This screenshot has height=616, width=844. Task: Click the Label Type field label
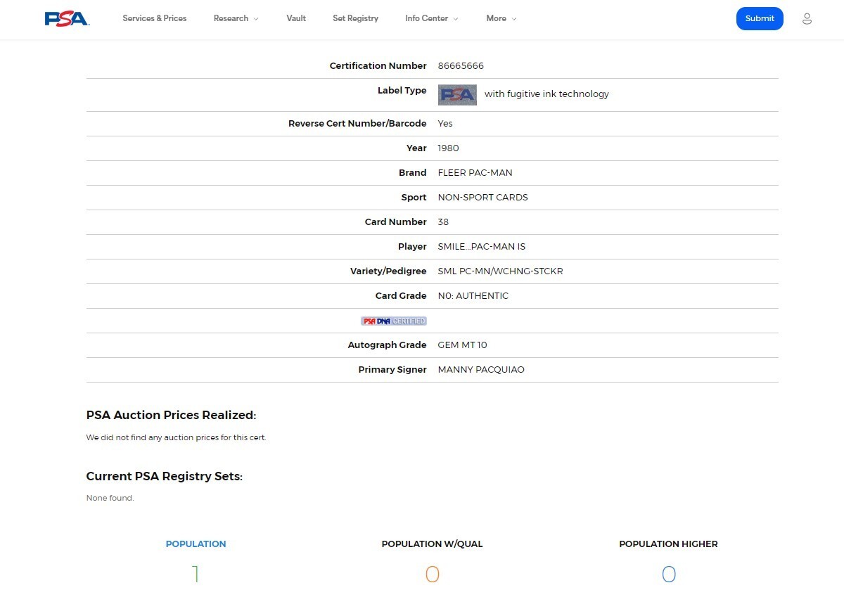click(402, 91)
